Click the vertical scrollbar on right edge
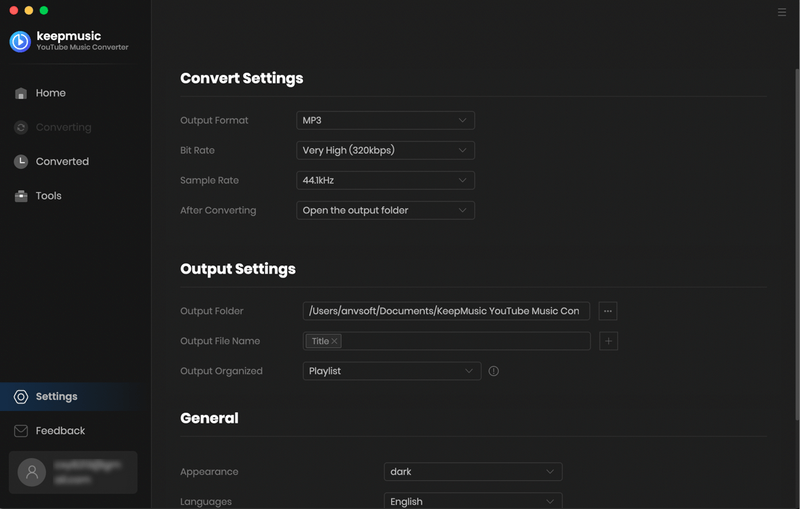 tap(797, 245)
